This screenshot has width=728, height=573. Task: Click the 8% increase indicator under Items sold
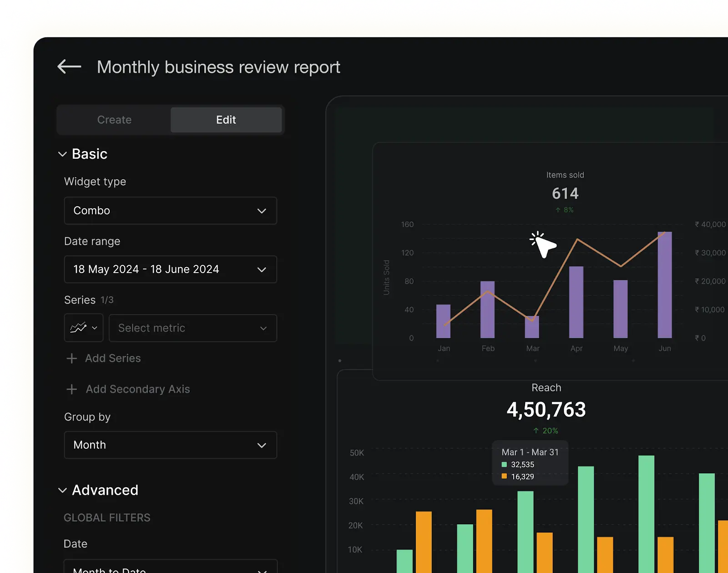tap(564, 210)
